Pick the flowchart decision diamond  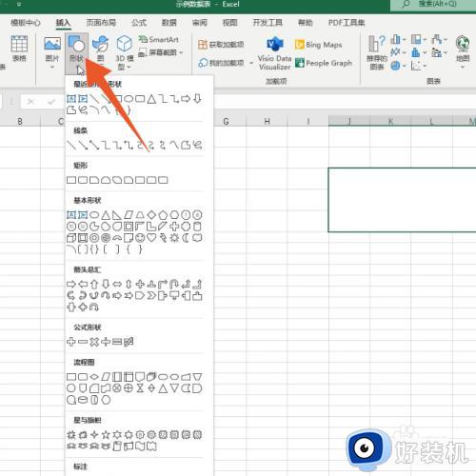point(94,377)
